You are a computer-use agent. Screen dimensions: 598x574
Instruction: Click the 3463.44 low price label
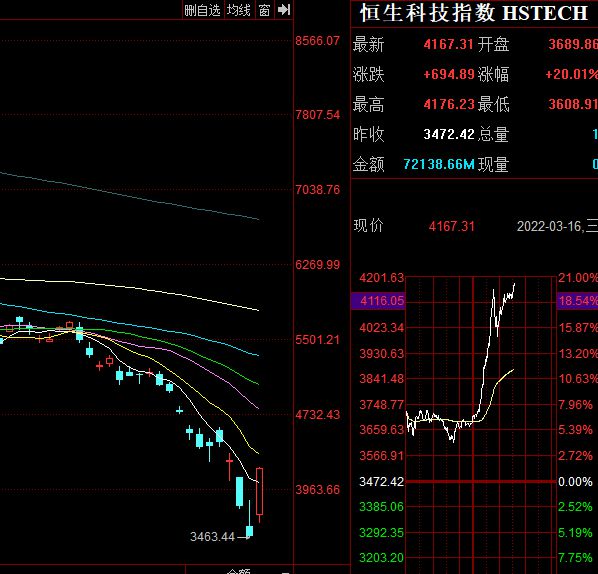coord(212,537)
